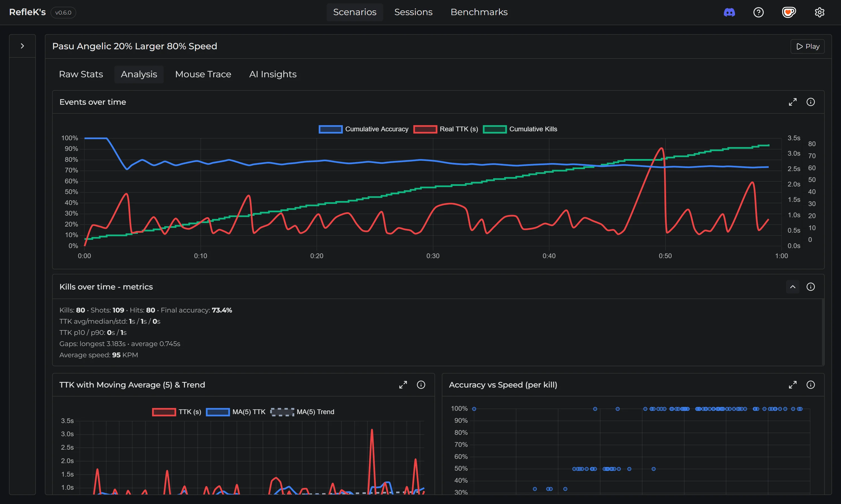Expand the TTK Moving Average chart fullscreen
841x504 pixels.
tap(403, 385)
